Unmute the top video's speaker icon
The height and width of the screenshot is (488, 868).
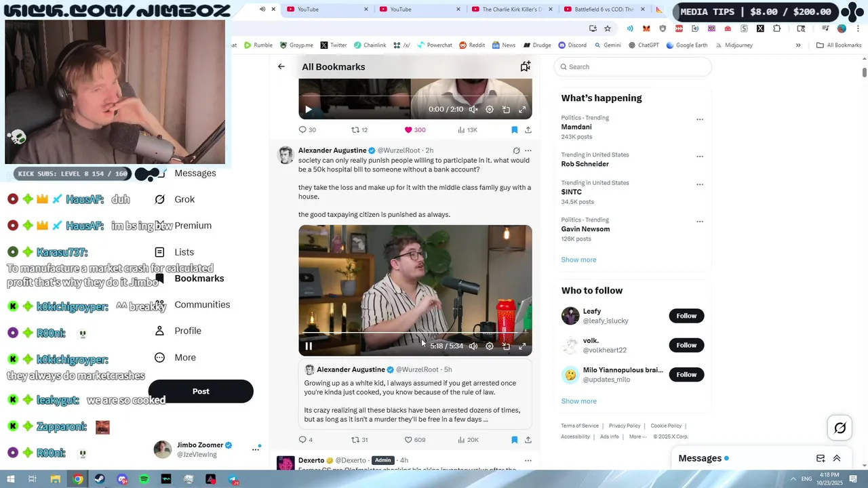coord(473,109)
